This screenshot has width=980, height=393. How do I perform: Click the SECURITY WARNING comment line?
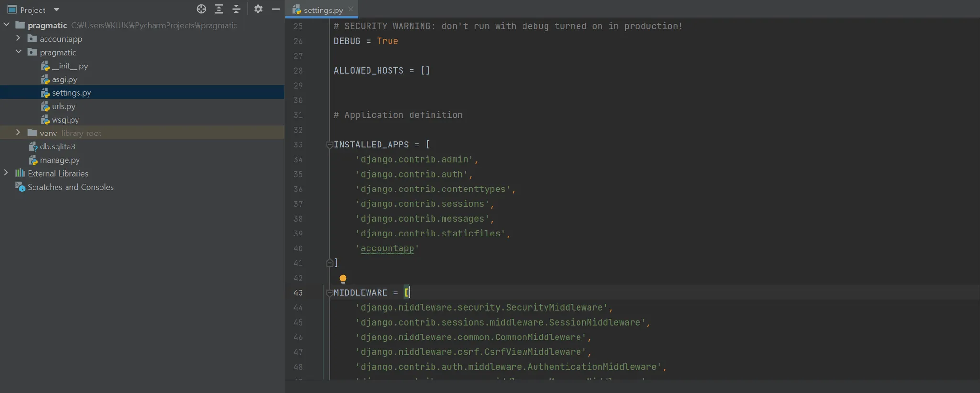pos(508,26)
